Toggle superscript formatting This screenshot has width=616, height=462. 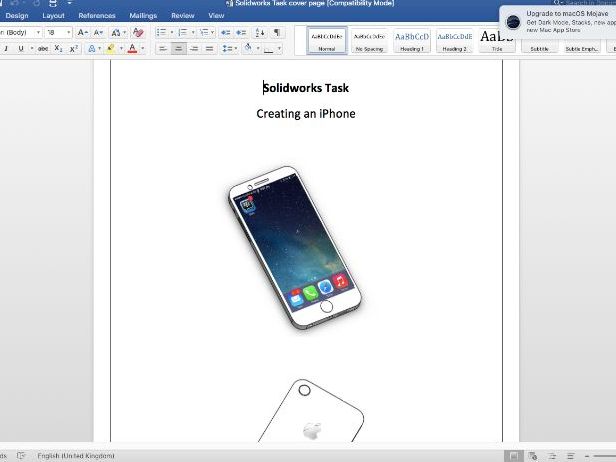[73, 48]
